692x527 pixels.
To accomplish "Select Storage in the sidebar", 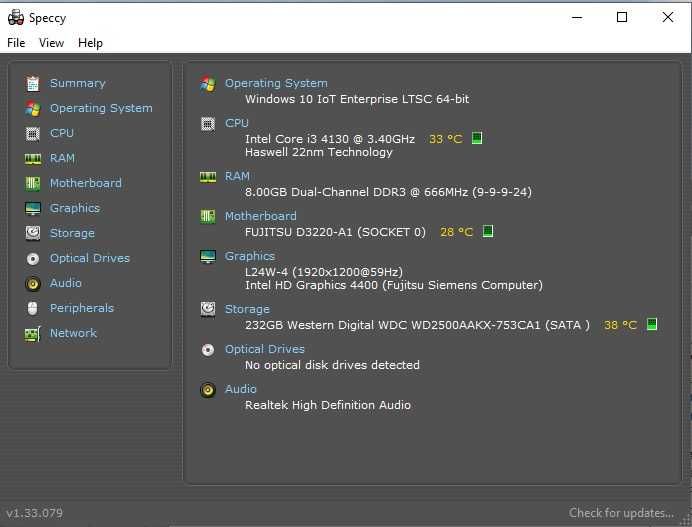I will [72, 233].
